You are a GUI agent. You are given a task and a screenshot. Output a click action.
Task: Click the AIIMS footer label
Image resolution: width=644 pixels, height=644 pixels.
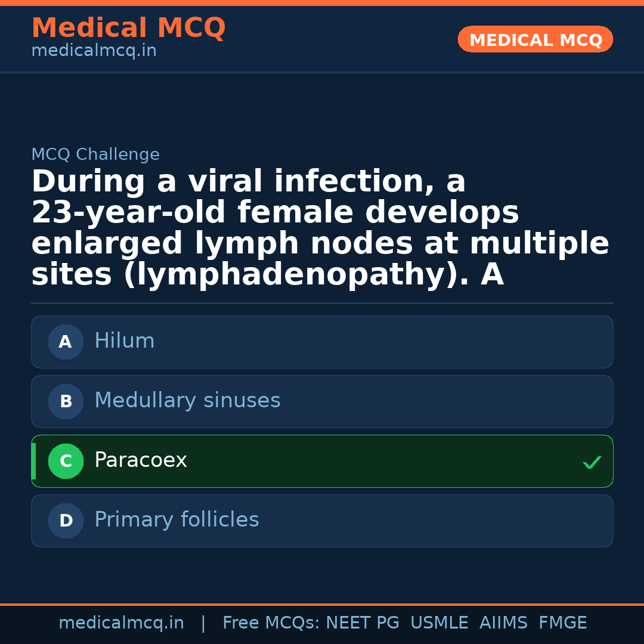(x=503, y=623)
